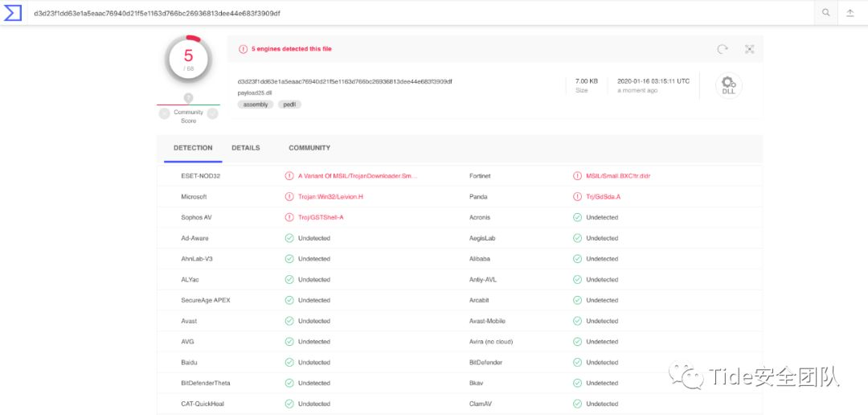868x415 pixels.
Task: Open the graph expand icon beside reanalyze
Action: click(x=749, y=49)
